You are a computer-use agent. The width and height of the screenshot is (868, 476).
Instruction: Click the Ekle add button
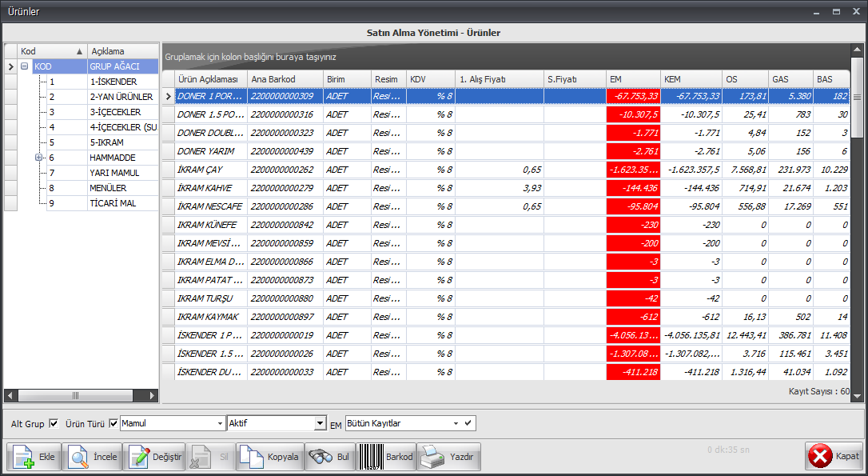click(x=34, y=457)
